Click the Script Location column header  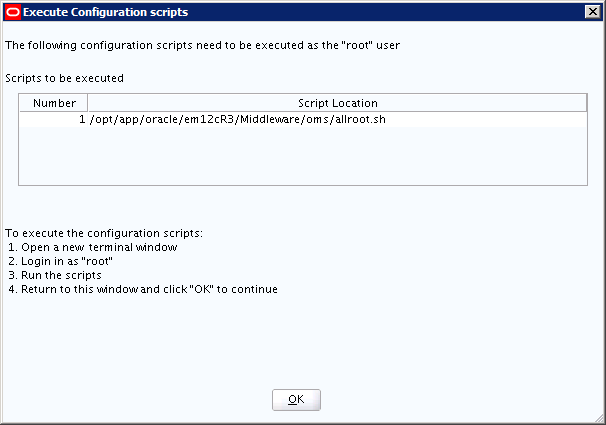(x=337, y=103)
